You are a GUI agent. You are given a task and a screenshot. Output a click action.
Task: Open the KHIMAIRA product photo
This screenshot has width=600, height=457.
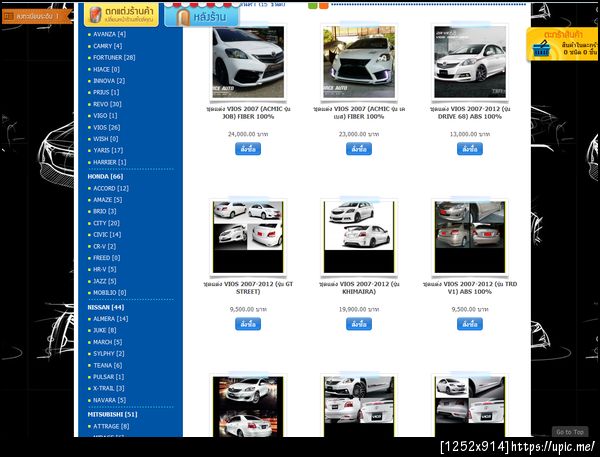[359, 237]
